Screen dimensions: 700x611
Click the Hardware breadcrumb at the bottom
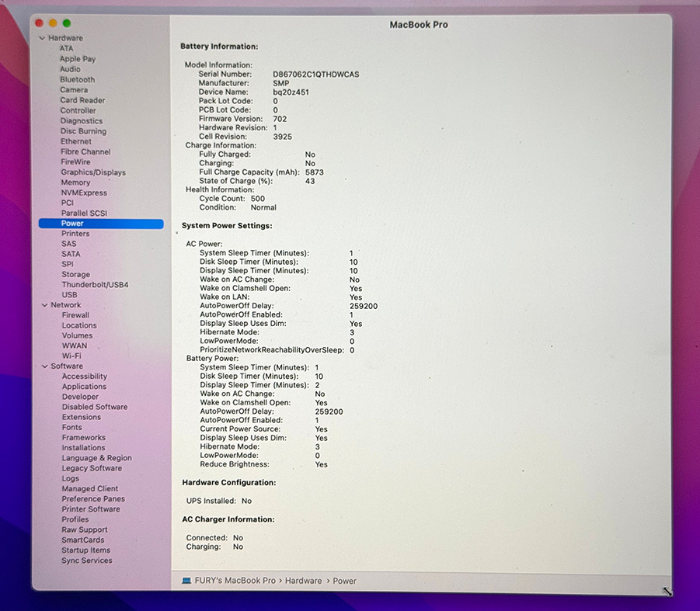tap(303, 581)
